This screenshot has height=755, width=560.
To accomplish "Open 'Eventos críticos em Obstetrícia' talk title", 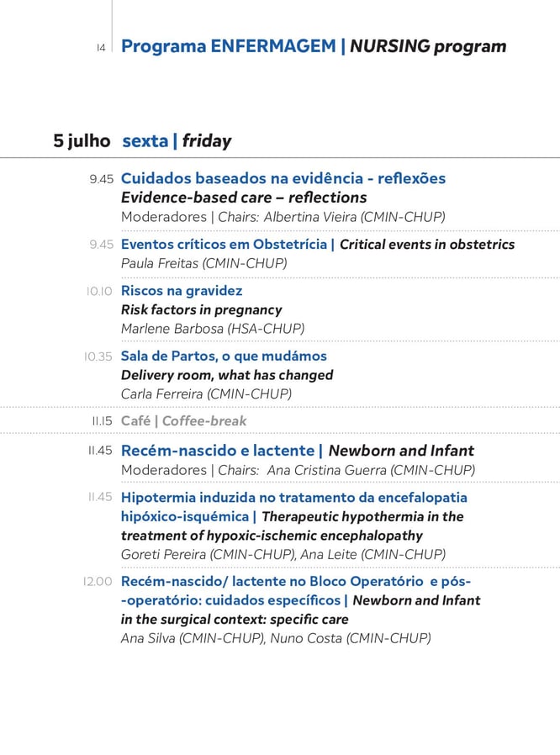I will 224,245.
